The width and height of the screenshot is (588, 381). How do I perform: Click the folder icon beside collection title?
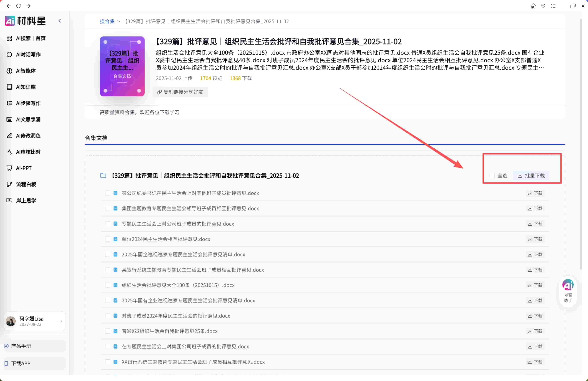103,176
